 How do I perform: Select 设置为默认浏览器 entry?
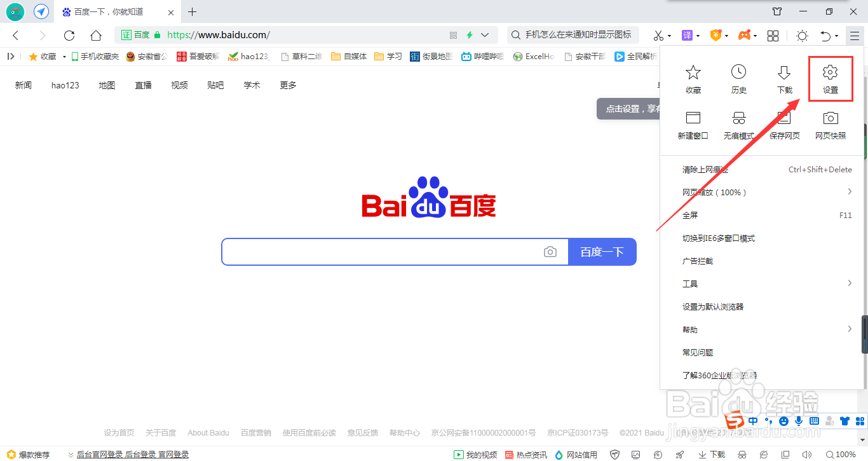coord(763,306)
